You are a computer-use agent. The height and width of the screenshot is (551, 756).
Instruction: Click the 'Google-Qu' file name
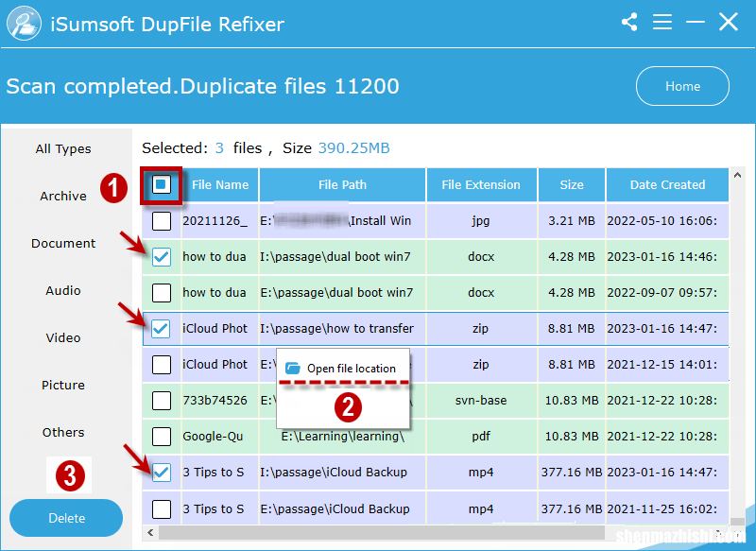(x=213, y=437)
